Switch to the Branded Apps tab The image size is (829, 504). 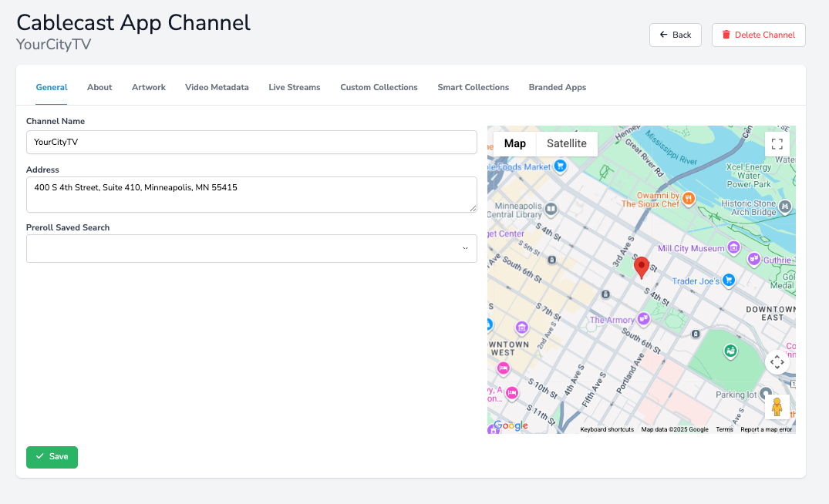557,87
